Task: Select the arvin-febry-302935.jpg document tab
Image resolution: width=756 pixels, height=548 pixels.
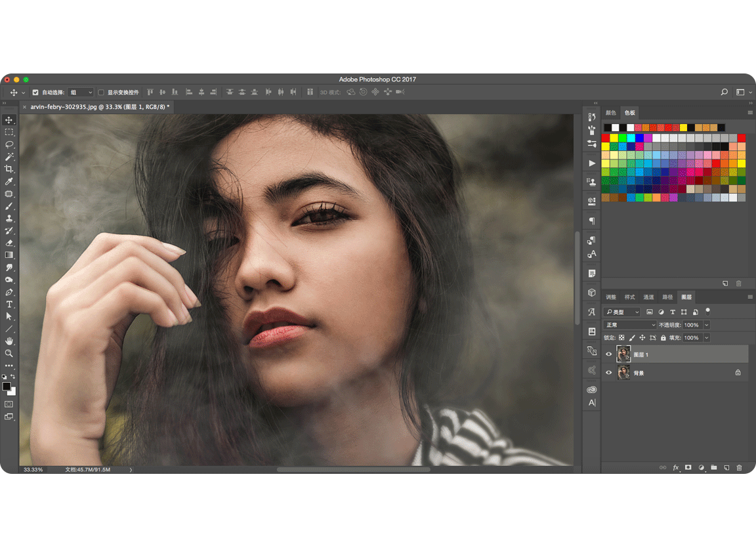Action: [100, 106]
